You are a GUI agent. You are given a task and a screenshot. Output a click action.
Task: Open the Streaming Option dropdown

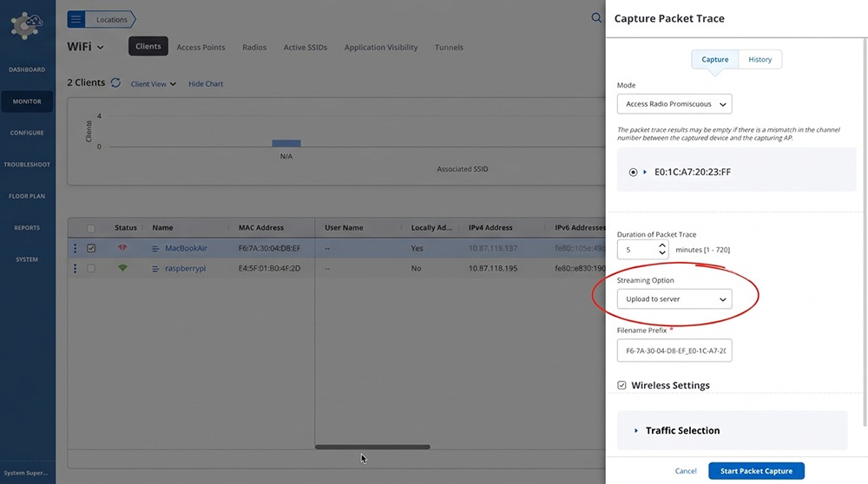[x=674, y=298]
